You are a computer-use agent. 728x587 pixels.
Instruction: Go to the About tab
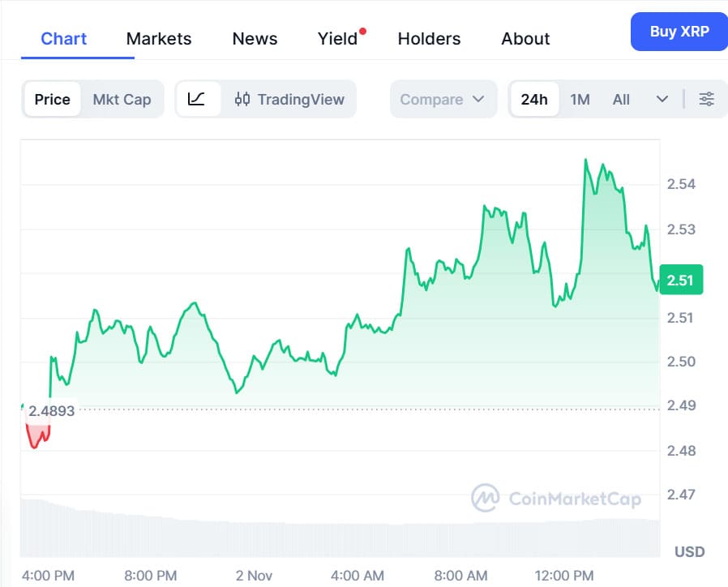point(525,38)
